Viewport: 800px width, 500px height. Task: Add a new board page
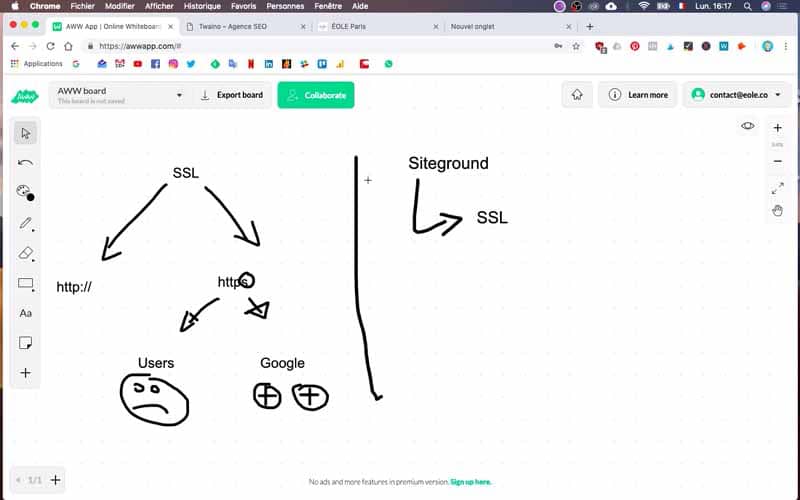click(x=56, y=480)
